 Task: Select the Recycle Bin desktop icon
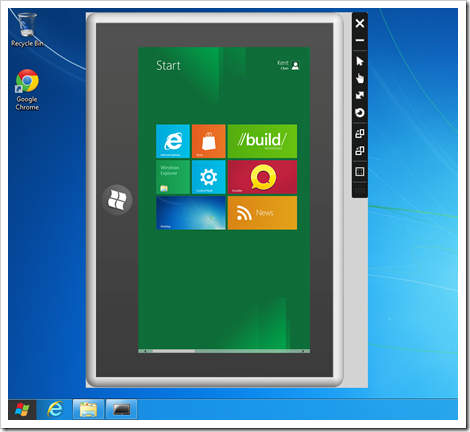point(27,29)
